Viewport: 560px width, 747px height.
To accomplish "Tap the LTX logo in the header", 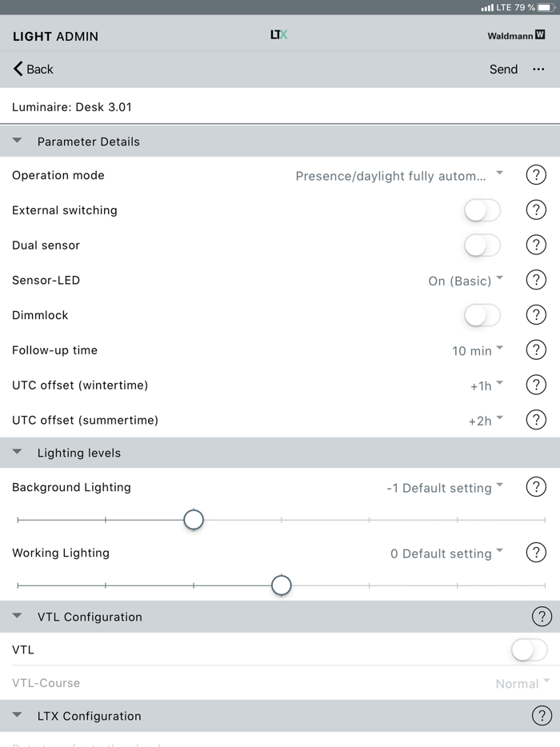I will coord(278,35).
